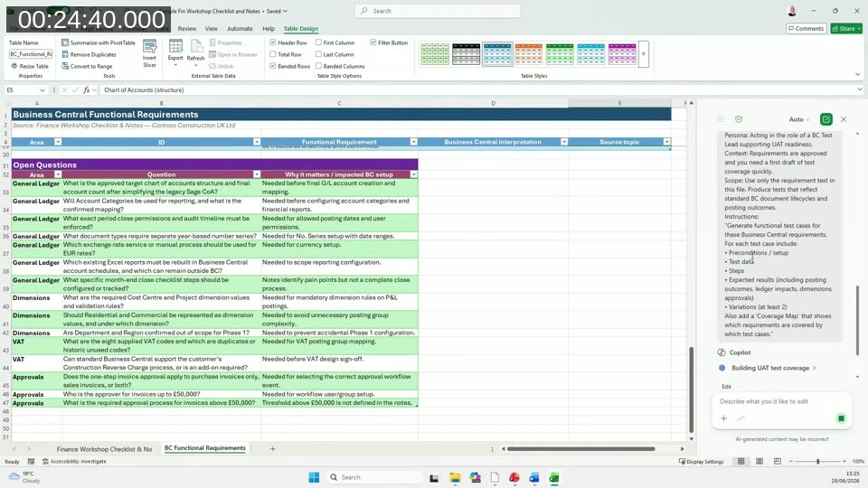Switch to Page Layout view

(x=759, y=461)
